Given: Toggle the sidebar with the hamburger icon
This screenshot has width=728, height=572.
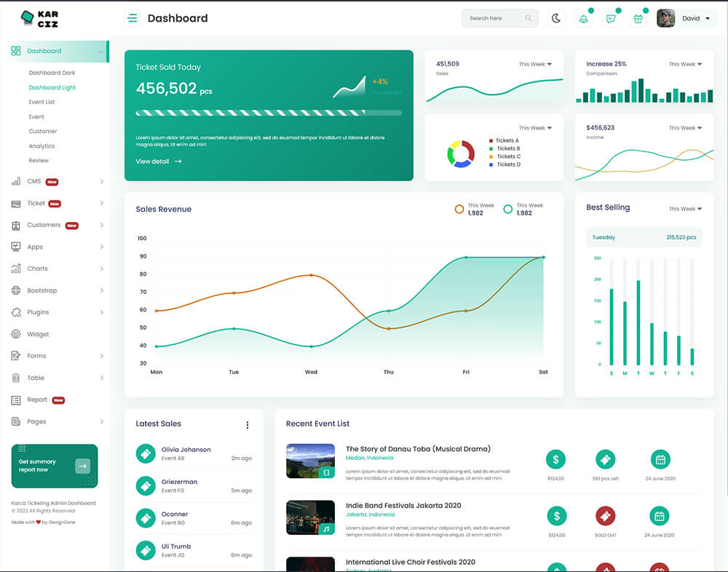Looking at the screenshot, I should coord(132,18).
